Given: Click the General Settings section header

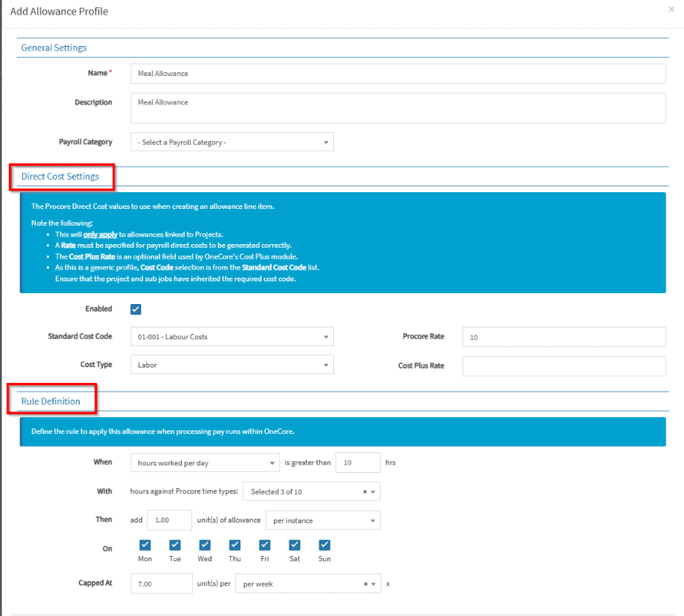Looking at the screenshot, I should 54,47.
